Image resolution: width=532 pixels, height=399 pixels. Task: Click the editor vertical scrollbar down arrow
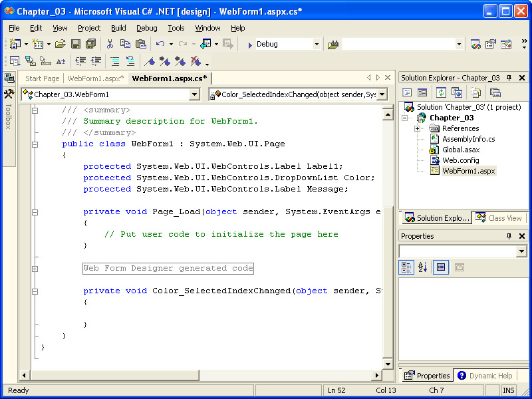[x=388, y=363]
